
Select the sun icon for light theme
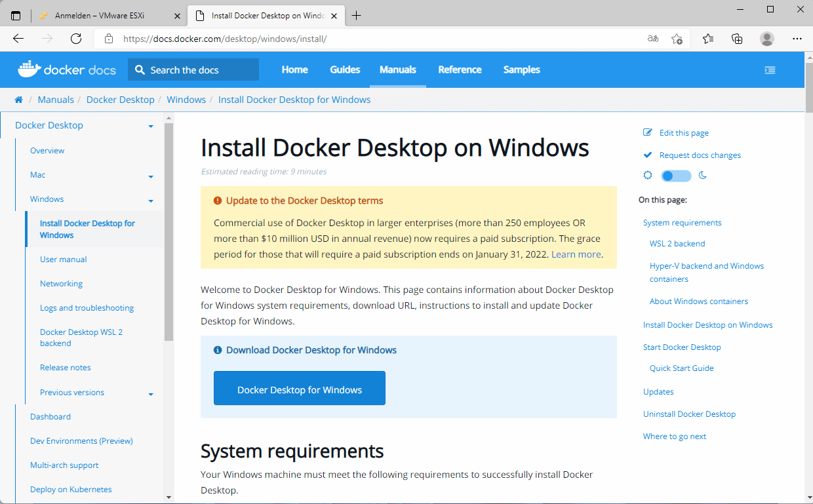[x=648, y=175]
